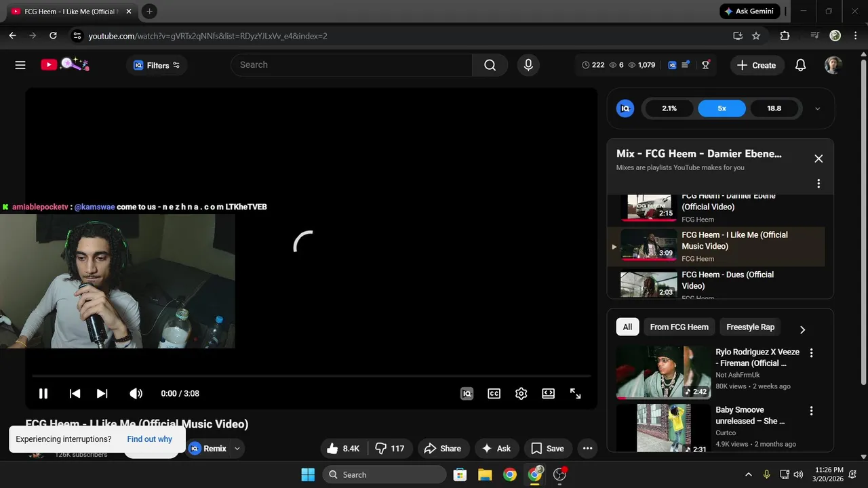
Task: Open File Explorer from the taskbar
Action: 484,474
